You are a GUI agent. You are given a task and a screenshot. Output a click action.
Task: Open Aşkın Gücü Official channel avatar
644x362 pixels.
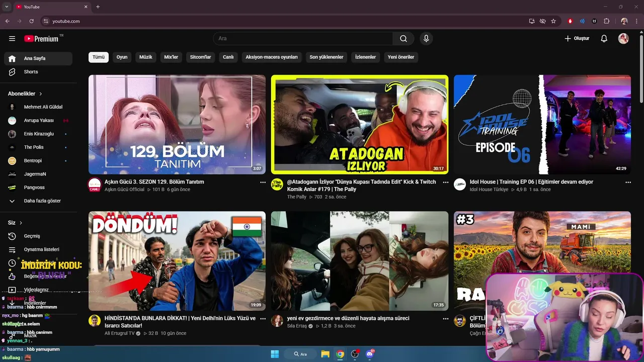pyautogui.click(x=95, y=185)
